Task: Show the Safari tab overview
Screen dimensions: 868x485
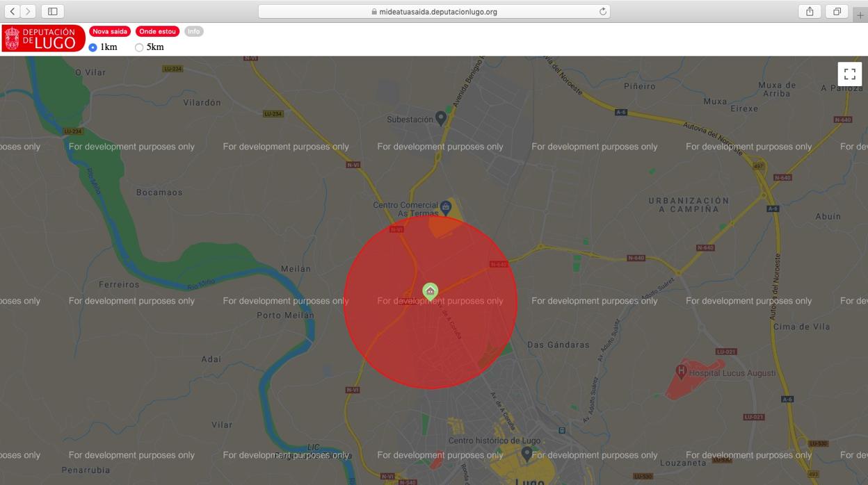Action: 837,11
